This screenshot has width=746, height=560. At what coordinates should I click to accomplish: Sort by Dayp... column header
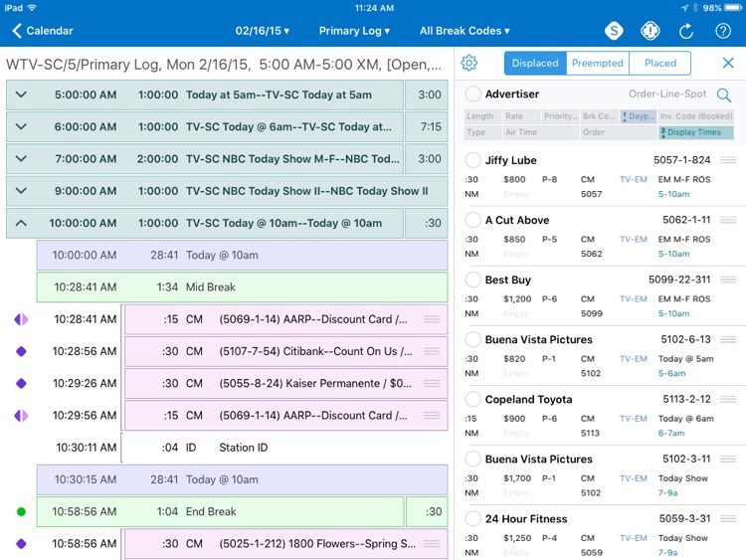tap(639, 116)
